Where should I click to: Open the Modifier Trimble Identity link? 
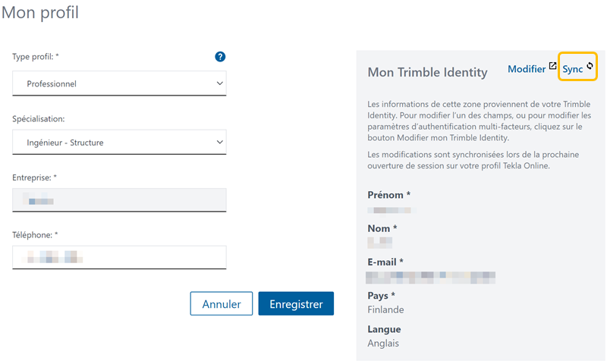pyautogui.click(x=527, y=69)
